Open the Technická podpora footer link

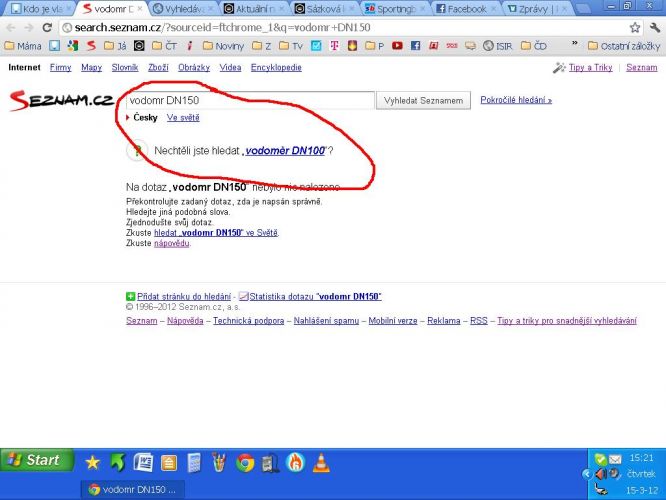[x=248, y=320]
